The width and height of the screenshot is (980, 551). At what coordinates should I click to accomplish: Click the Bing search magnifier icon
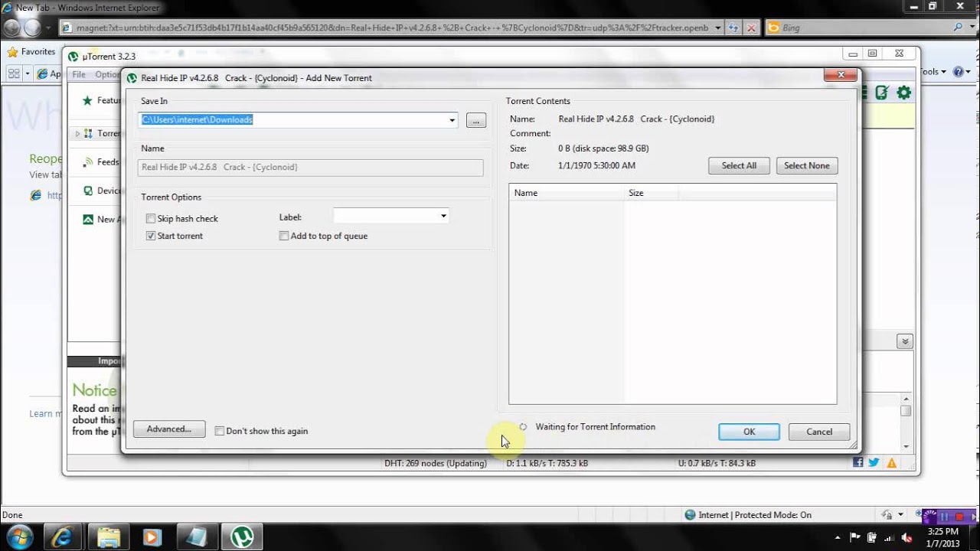point(959,28)
